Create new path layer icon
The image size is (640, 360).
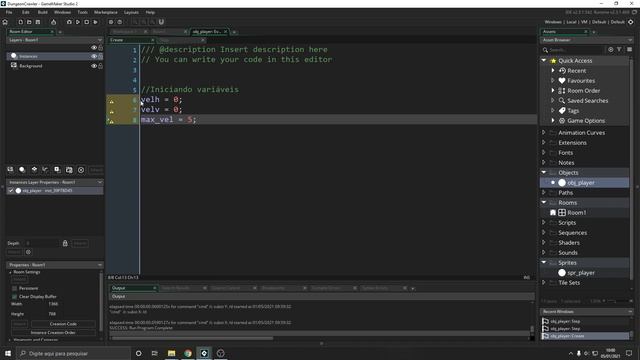pyautogui.click(x=45, y=169)
